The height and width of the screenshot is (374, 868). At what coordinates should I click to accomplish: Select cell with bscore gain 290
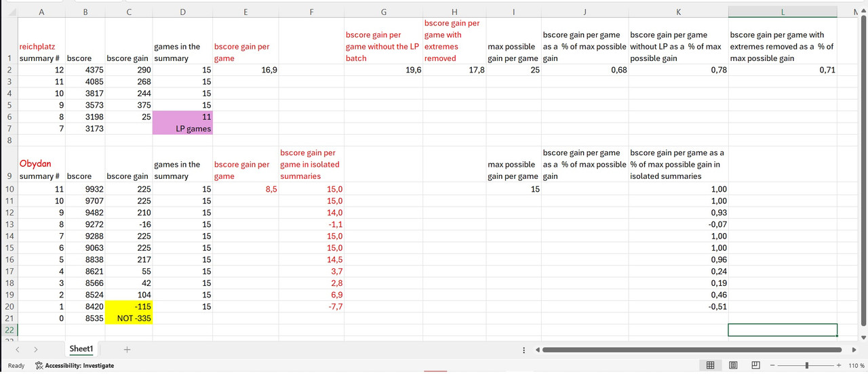coord(129,70)
